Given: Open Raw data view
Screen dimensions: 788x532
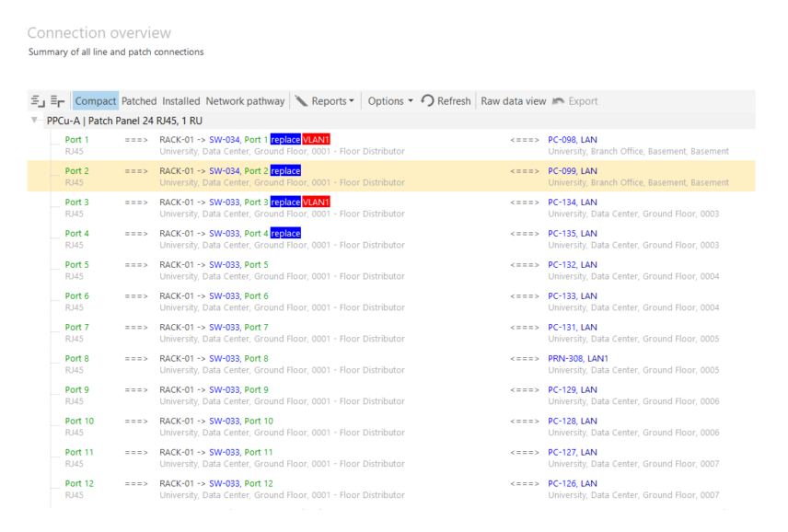Looking at the screenshot, I should pos(513,101).
